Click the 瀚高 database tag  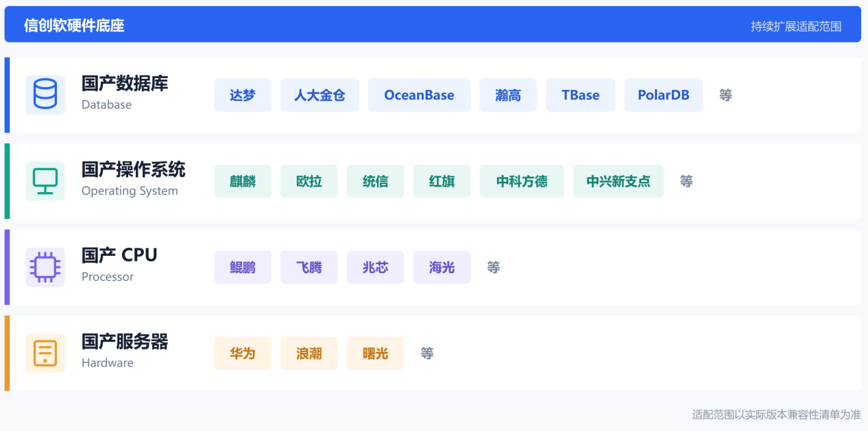pos(508,95)
